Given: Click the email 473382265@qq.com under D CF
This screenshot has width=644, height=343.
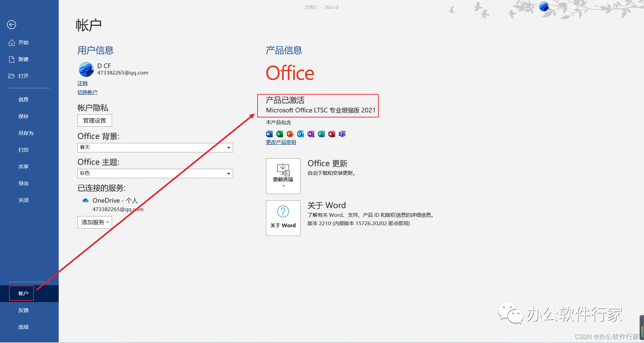Looking at the screenshot, I should tap(122, 73).
